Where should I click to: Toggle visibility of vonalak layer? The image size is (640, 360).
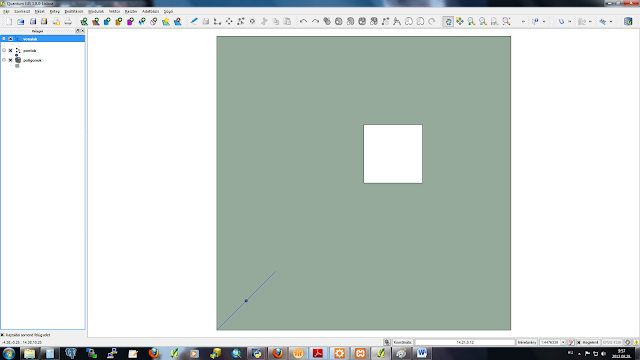[x=11, y=39]
